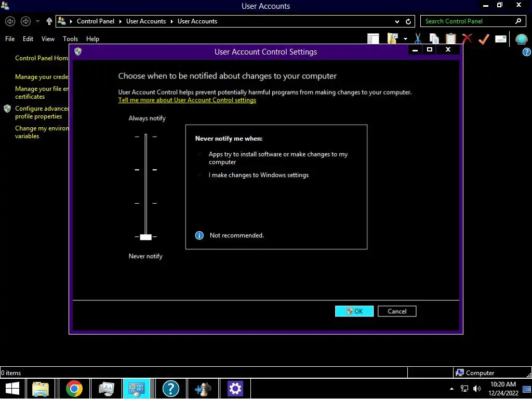Screen dimensions: 532x399
Task: Click the Computer status bar entry
Action: [x=475, y=373]
